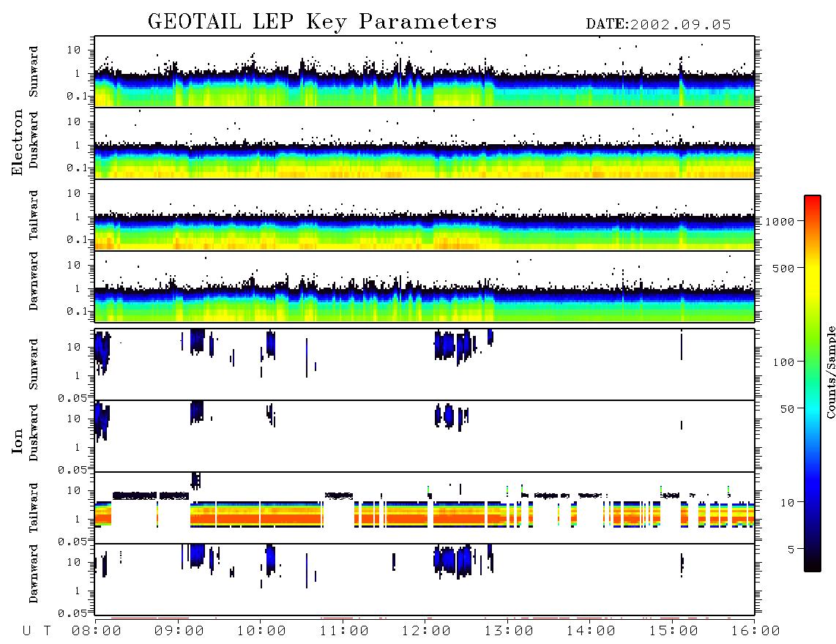Click the "12:00" time tick label
The image size is (836, 644).
(426, 632)
